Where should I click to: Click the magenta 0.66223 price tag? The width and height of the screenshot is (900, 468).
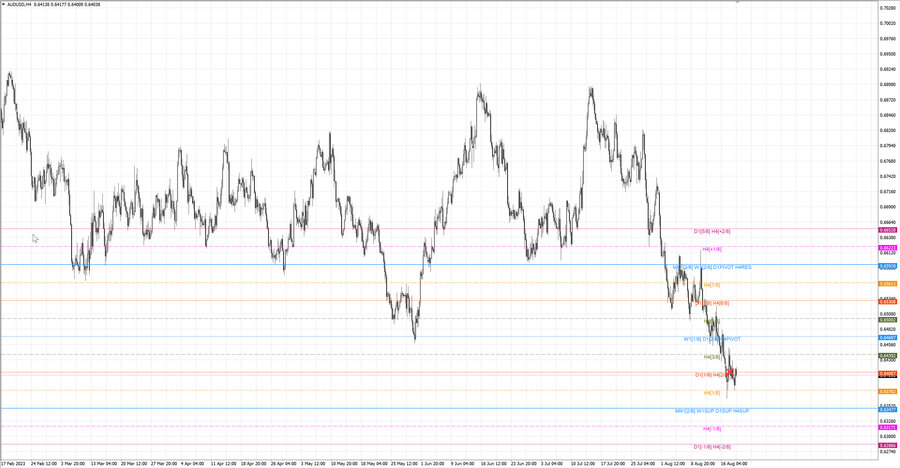point(888,248)
